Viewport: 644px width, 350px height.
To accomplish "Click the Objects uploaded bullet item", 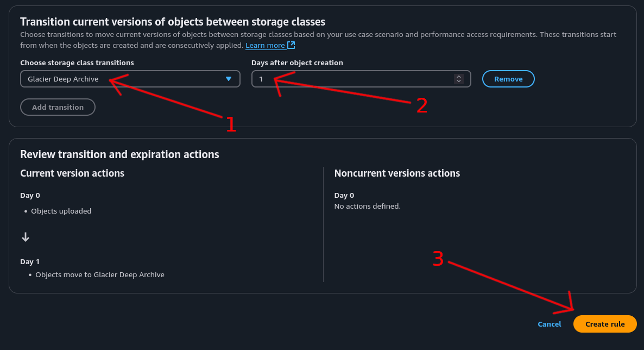I will (x=61, y=211).
